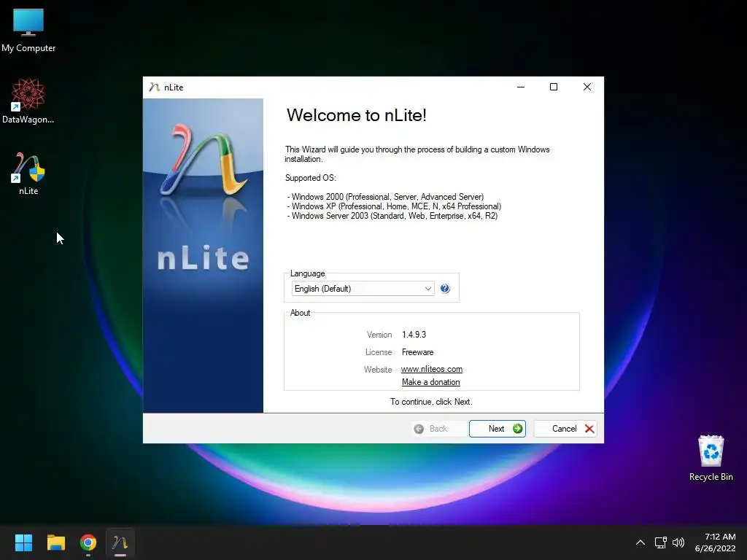747x560 pixels.
Task: Click the Freeware license text
Action: point(417,352)
